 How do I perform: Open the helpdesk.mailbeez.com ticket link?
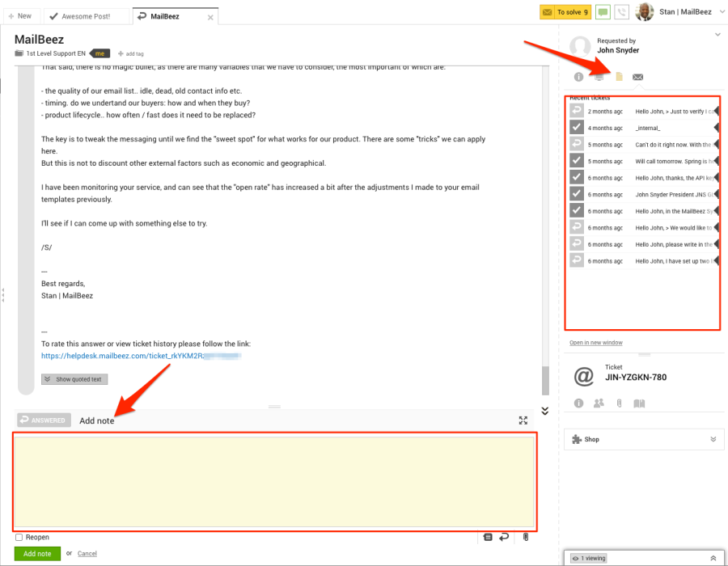pos(141,356)
